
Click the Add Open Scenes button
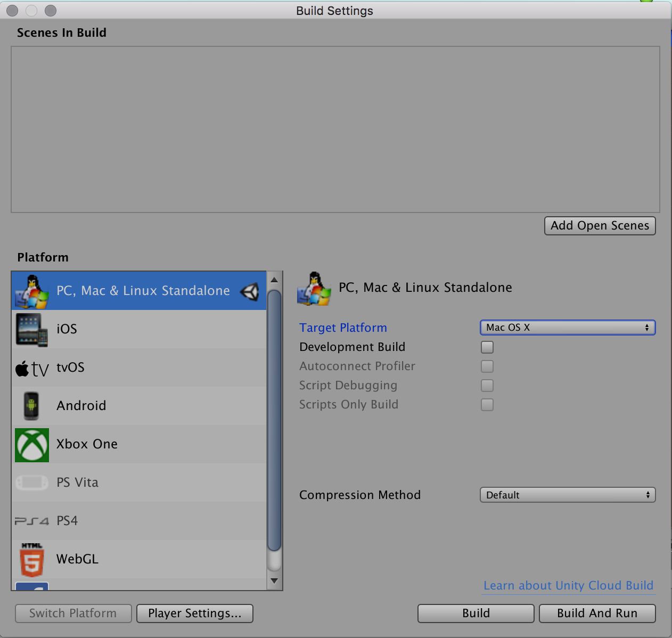pyautogui.click(x=600, y=226)
